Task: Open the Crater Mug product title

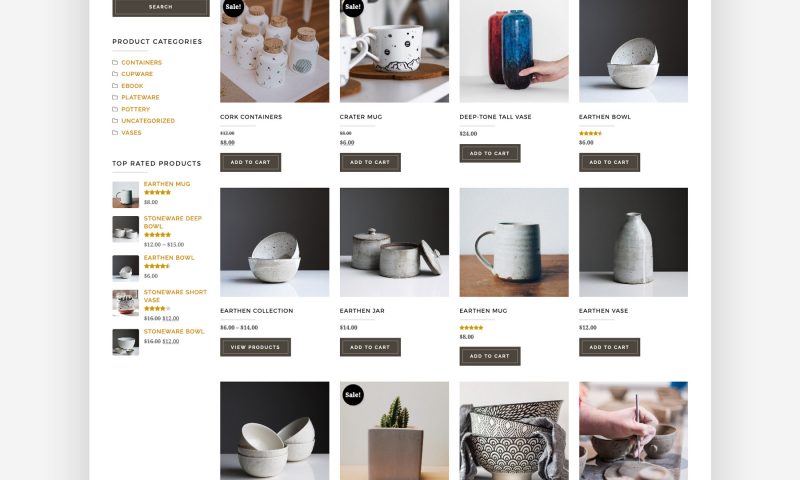Action: click(361, 117)
